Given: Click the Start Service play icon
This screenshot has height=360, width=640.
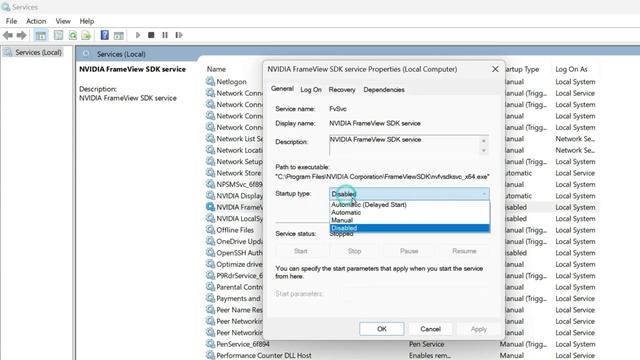Looking at the screenshot, I should point(138,35).
